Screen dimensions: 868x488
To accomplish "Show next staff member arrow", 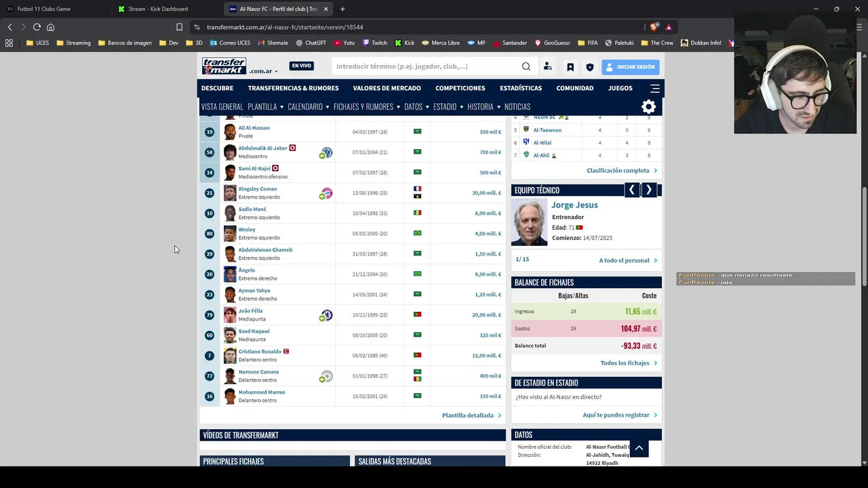I will (x=649, y=190).
